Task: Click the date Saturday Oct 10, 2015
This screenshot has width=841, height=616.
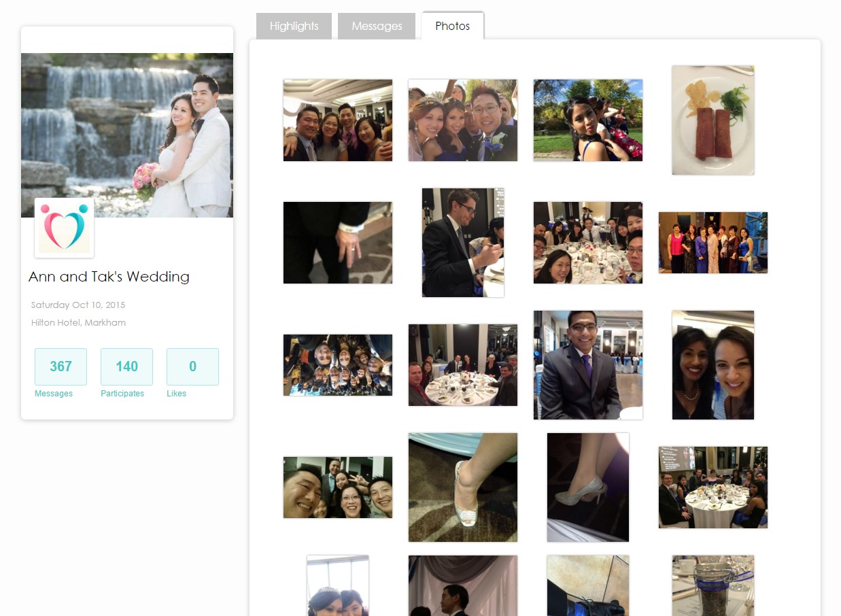Action: [x=78, y=305]
